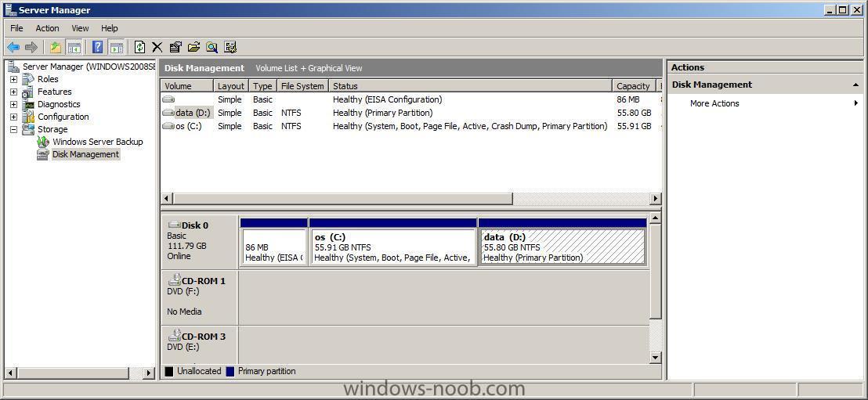
Task: Select Disk Management in the tree
Action: click(86, 155)
